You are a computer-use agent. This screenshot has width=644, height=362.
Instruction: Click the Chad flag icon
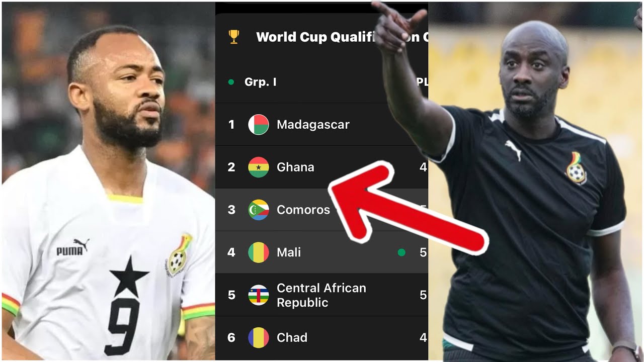point(259,337)
